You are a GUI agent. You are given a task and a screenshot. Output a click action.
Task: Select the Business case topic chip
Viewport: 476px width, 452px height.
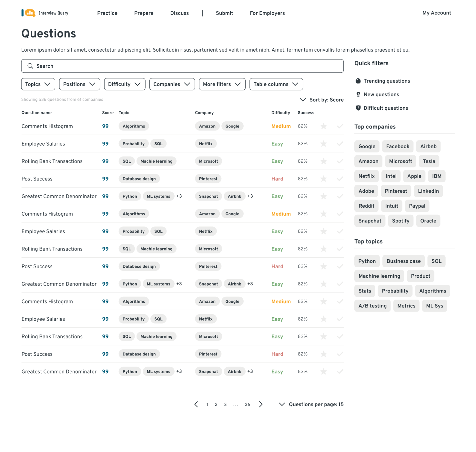pyautogui.click(x=403, y=261)
